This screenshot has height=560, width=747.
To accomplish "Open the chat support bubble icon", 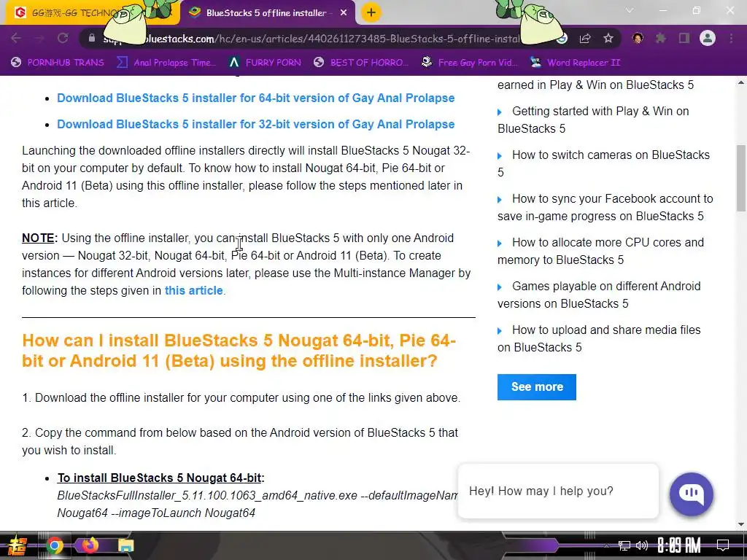I will click(692, 494).
